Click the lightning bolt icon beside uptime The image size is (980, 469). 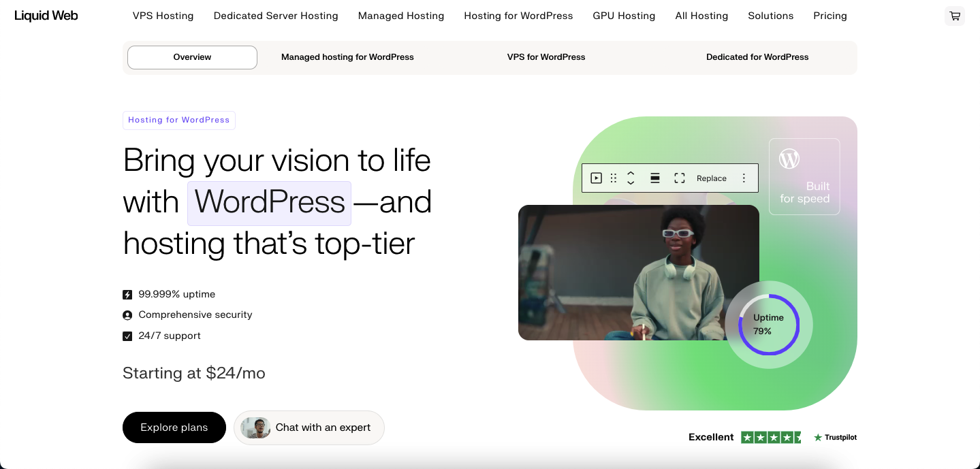coord(127,295)
